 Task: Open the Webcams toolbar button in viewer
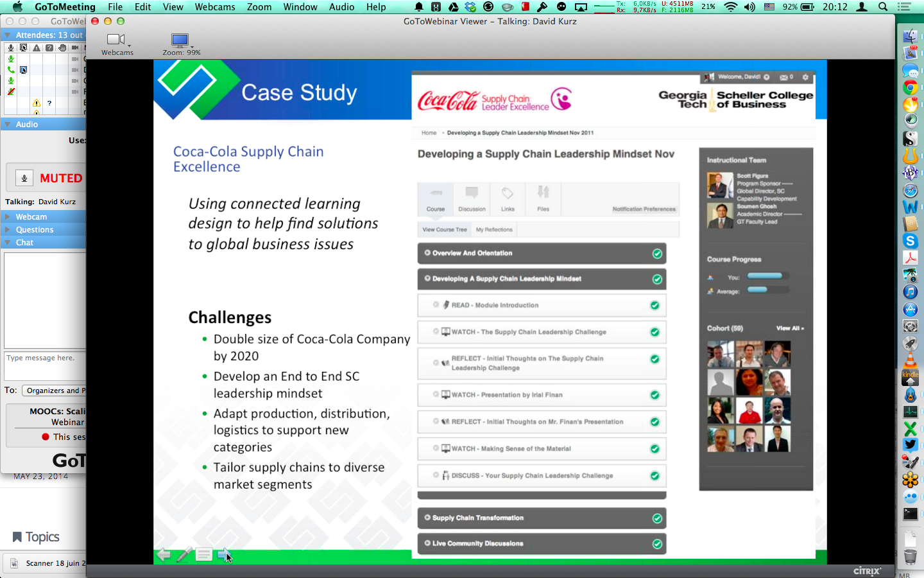117,44
